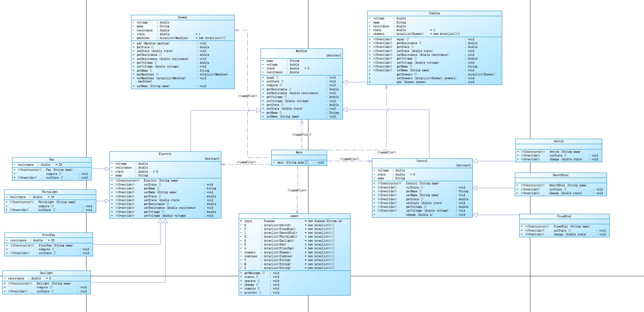Click the Agent class title

(x=294, y=216)
